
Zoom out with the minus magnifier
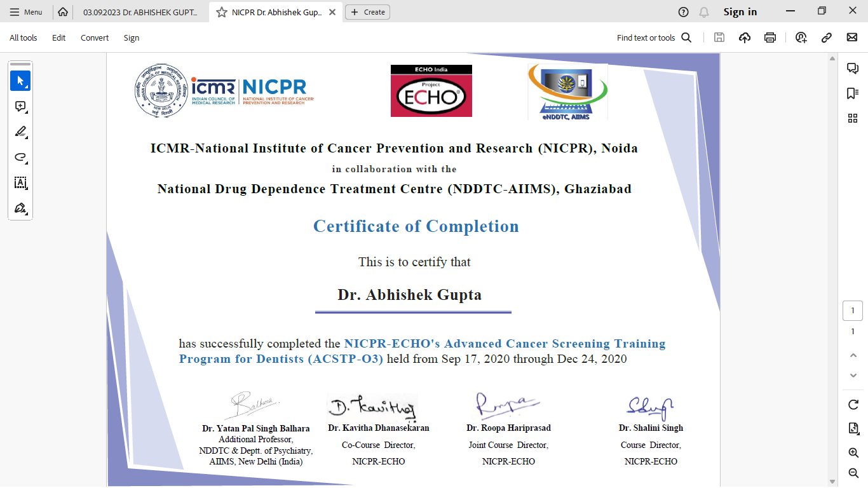click(853, 473)
